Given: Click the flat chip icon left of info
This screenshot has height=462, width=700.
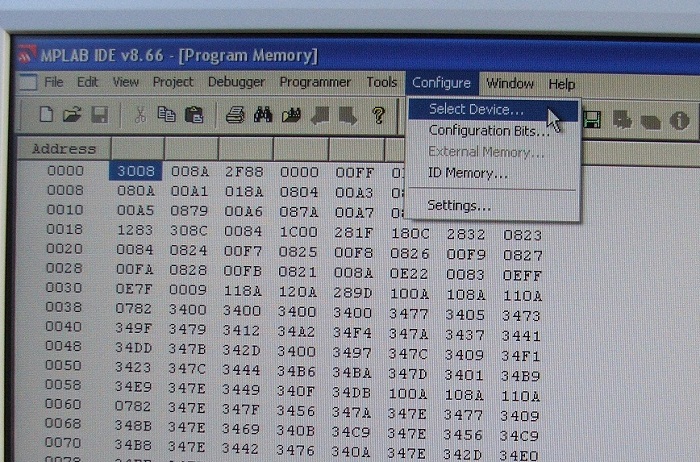Looking at the screenshot, I should [x=650, y=121].
